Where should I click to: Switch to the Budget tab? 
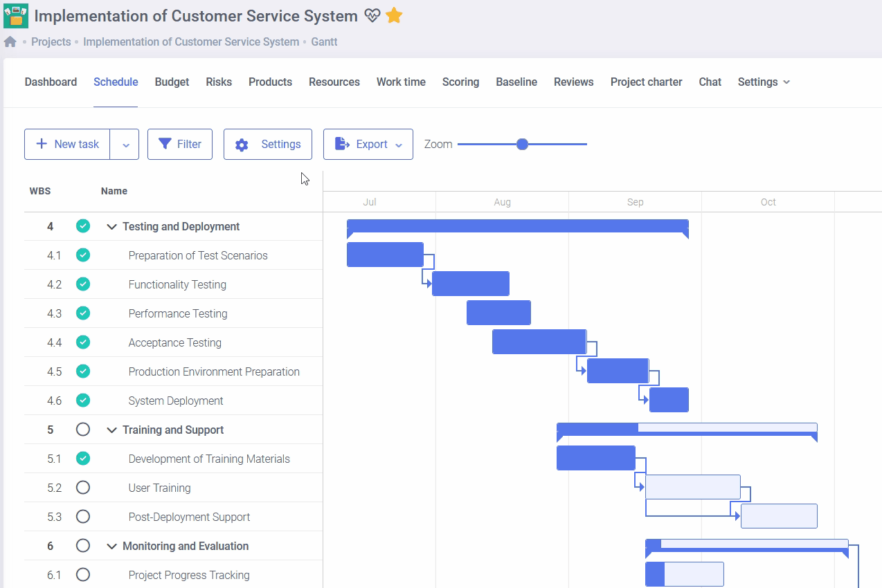tap(171, 82)
